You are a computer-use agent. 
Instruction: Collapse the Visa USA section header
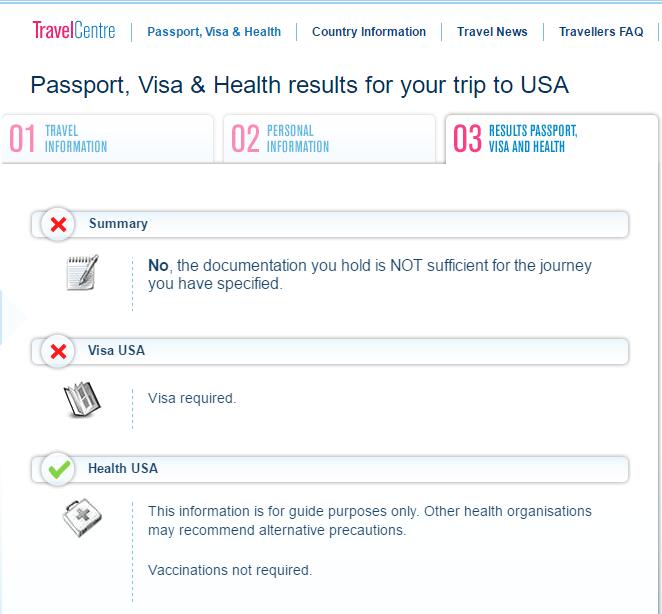(x=330, y=351)
